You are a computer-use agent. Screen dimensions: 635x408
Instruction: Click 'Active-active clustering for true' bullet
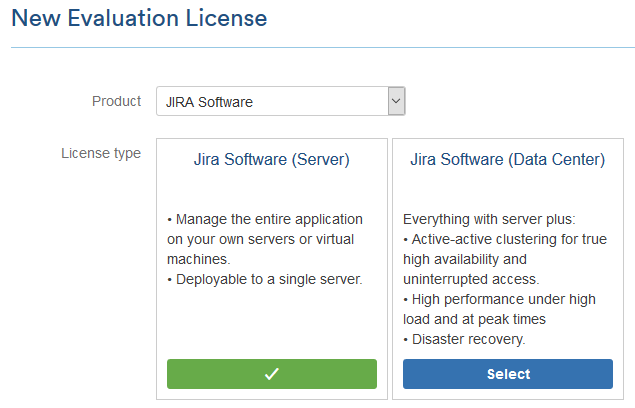[505, 239]
